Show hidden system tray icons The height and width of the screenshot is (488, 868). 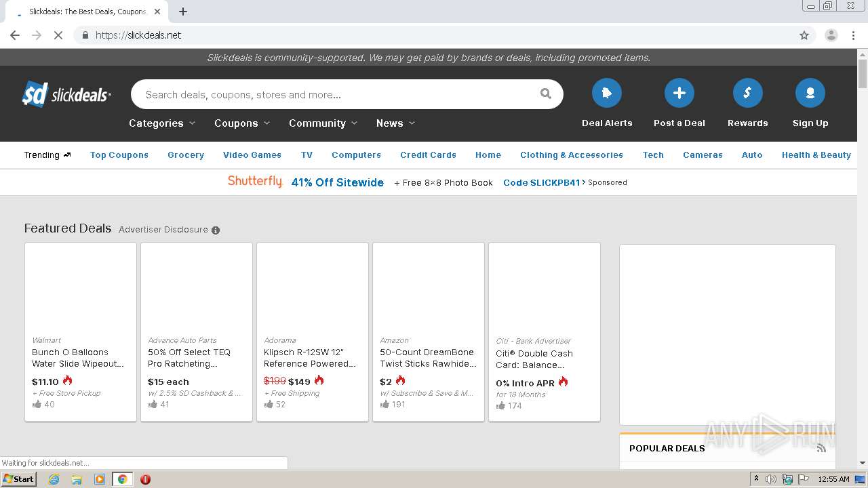point(756,479)
